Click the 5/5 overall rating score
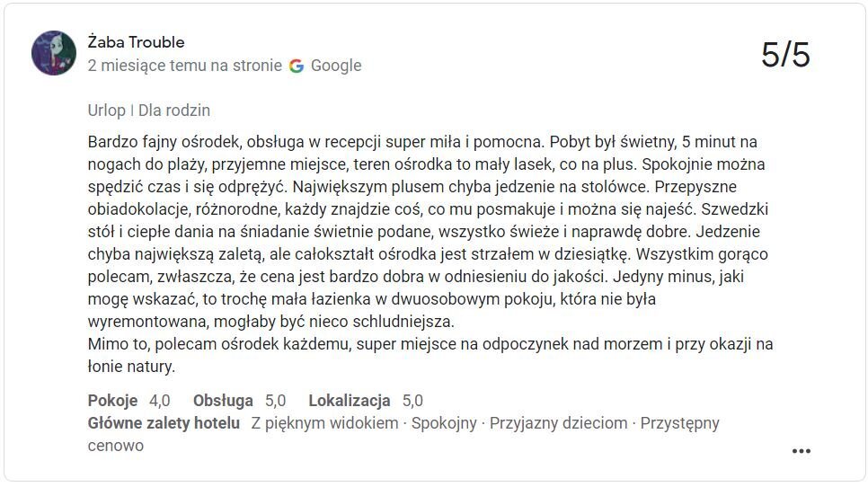The image size is (868, 487). coord(785,56)
